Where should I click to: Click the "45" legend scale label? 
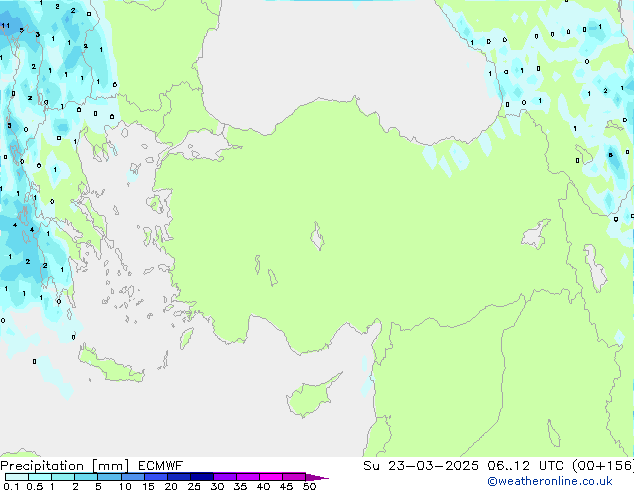[x=286, y=486]
